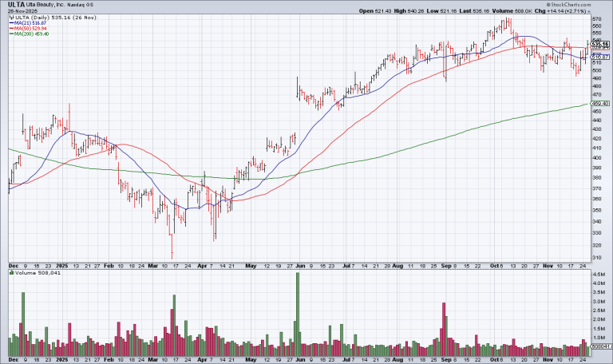Click the 570 price axis label
Screen dimensions: 613x364
tap(597, 19)
